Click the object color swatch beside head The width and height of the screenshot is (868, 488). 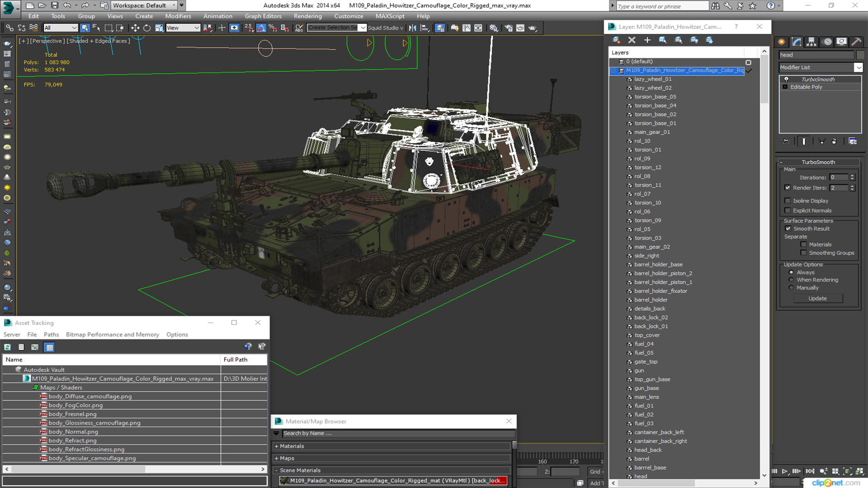tap(860, 55)
